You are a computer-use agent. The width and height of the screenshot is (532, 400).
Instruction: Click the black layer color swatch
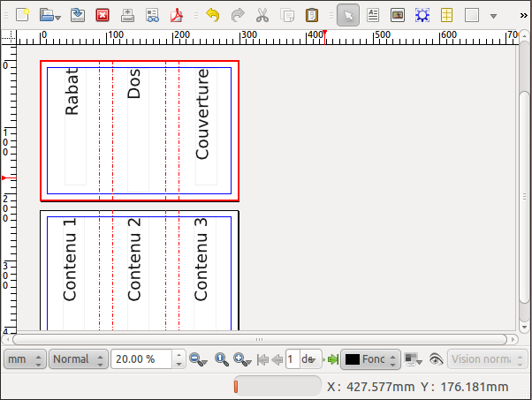point(353,359)
